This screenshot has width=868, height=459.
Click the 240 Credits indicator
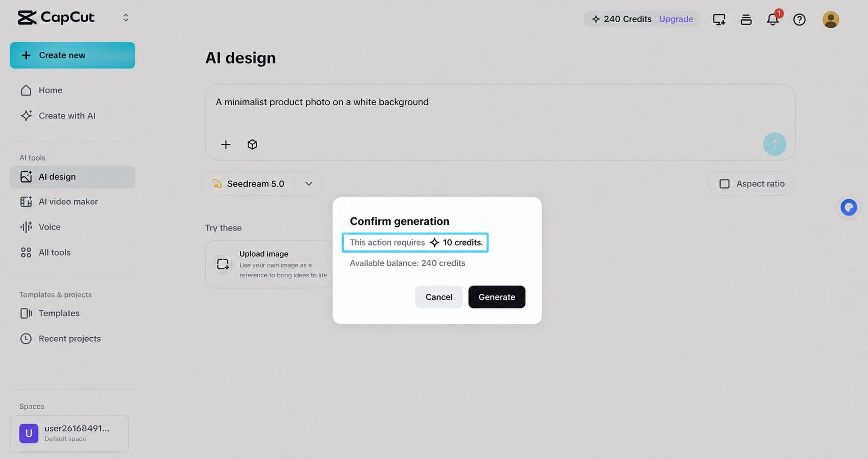[621, 19]
